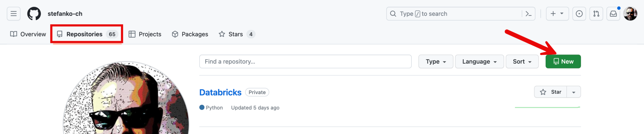Open the Databricks repository link
Viewport: 644px width, 134px height.
pyautogui.click(x=220, y=92)
